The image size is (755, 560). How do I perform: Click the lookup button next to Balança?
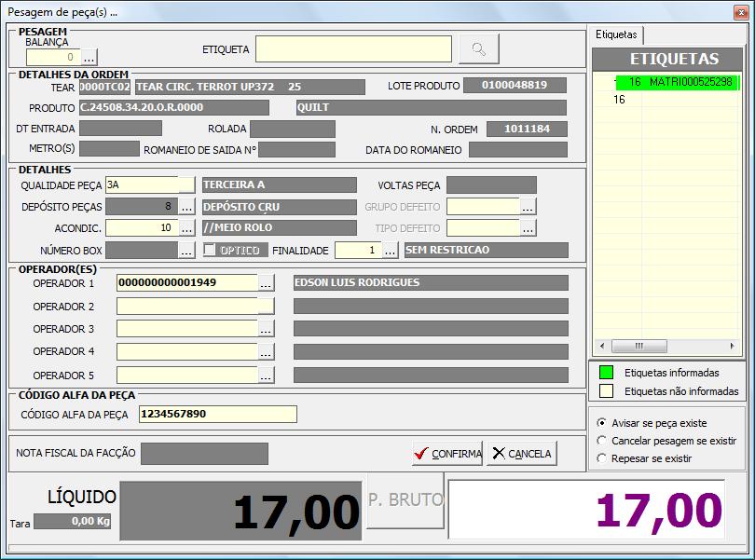coord(89,58)
